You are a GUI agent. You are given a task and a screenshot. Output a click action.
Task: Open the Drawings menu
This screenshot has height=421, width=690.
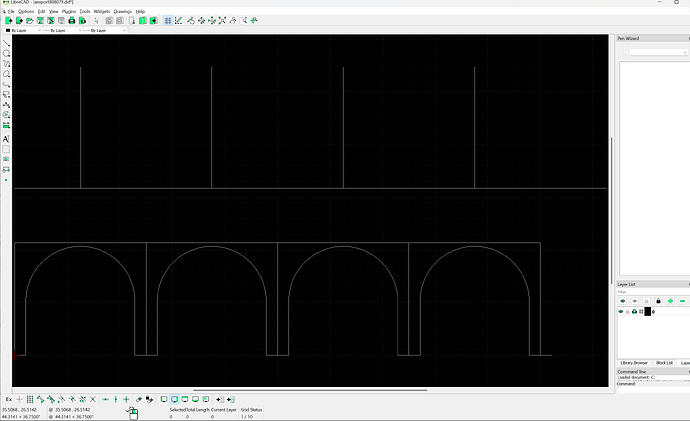tap(122, 11)
